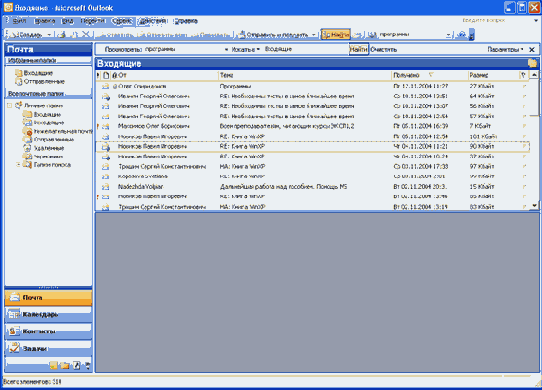The height and width of the screenshot is (390, 542).
Task: Click Отправить и получить send/receive button
Action: [273, 35]
